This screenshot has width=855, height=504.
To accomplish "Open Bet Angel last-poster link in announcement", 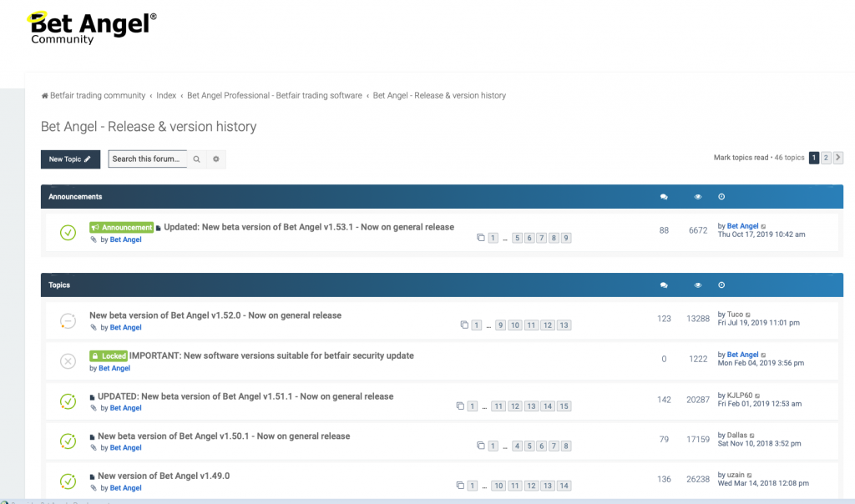I will point(742,226).
